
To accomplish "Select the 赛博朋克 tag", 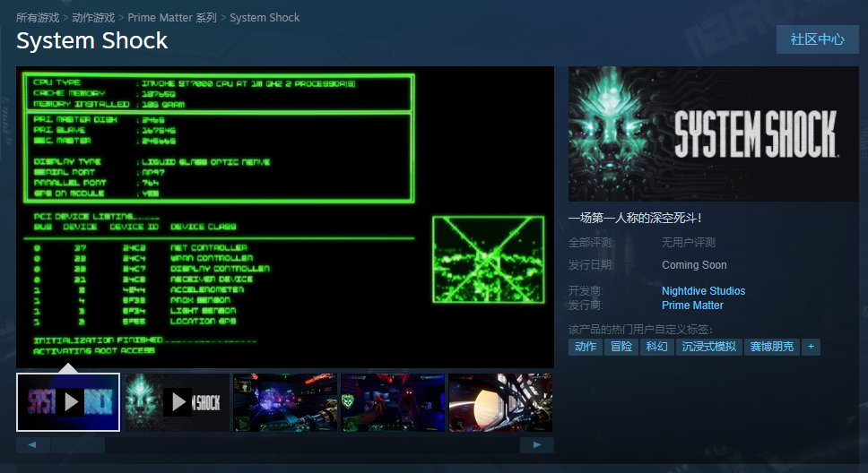I will click(x=771, y=347).
